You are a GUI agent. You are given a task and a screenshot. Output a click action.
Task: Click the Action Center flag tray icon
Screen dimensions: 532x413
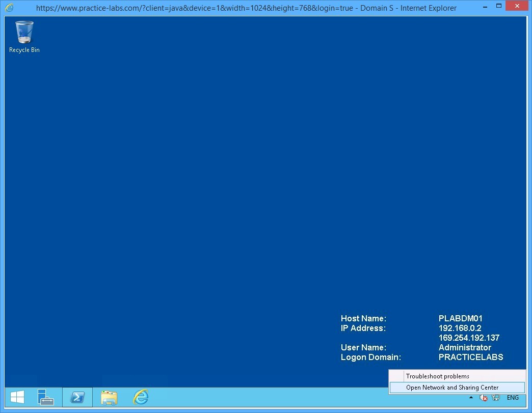(x=484, y=398)
